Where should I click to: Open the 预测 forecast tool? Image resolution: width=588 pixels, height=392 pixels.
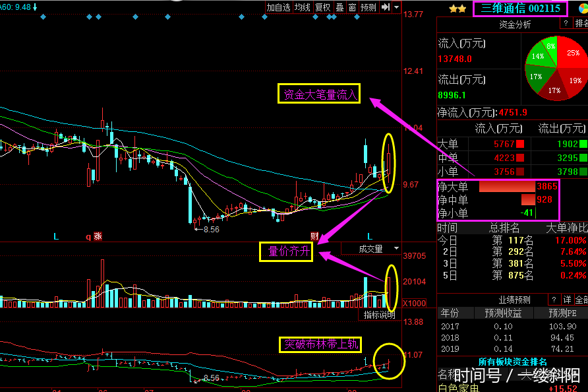(x=368, y=7)
